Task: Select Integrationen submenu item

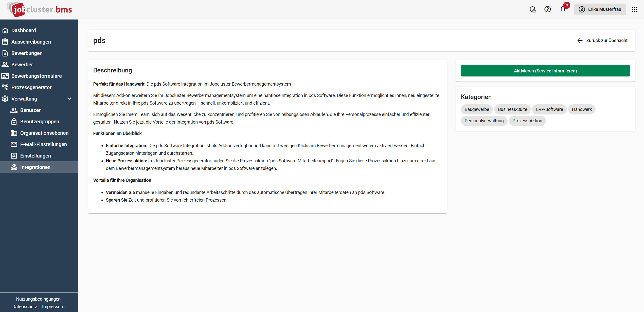Action: 39,167
